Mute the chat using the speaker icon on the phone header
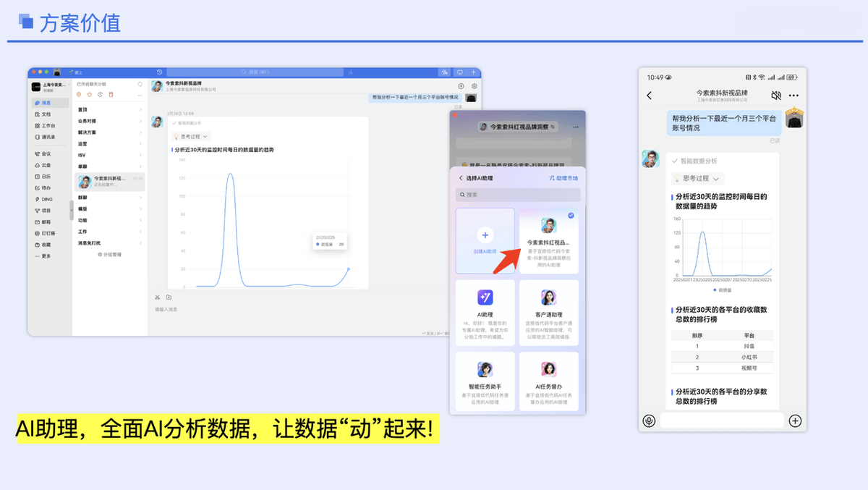This screenshot has width=868, height=490. (x=775, y=96)
